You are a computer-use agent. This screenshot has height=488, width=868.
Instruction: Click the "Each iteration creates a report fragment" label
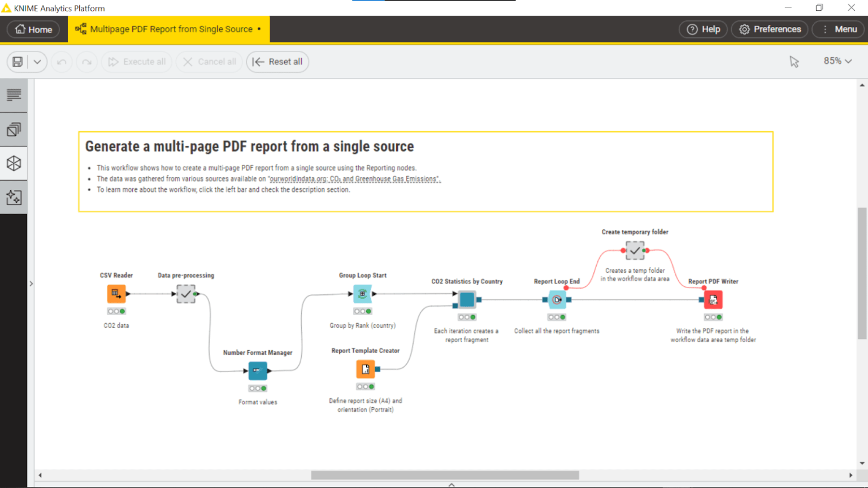pos(467,335)
